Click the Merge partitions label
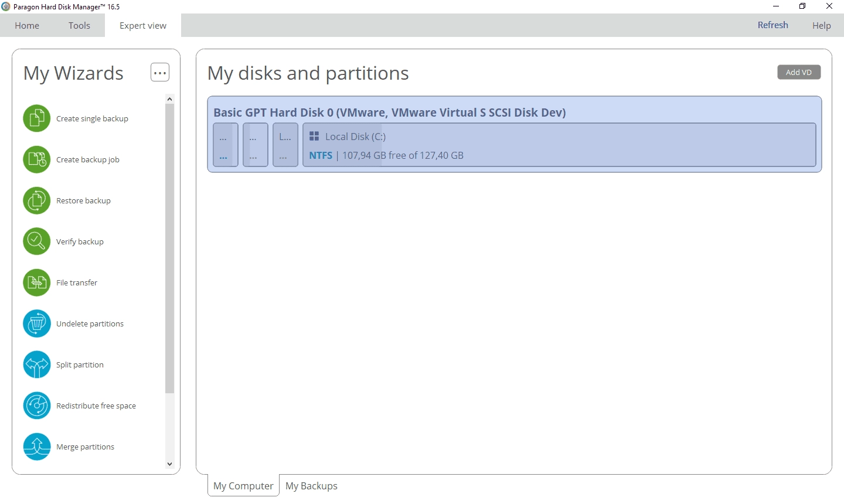The height and width of the screenshot is (504, 844). [85, 447]
